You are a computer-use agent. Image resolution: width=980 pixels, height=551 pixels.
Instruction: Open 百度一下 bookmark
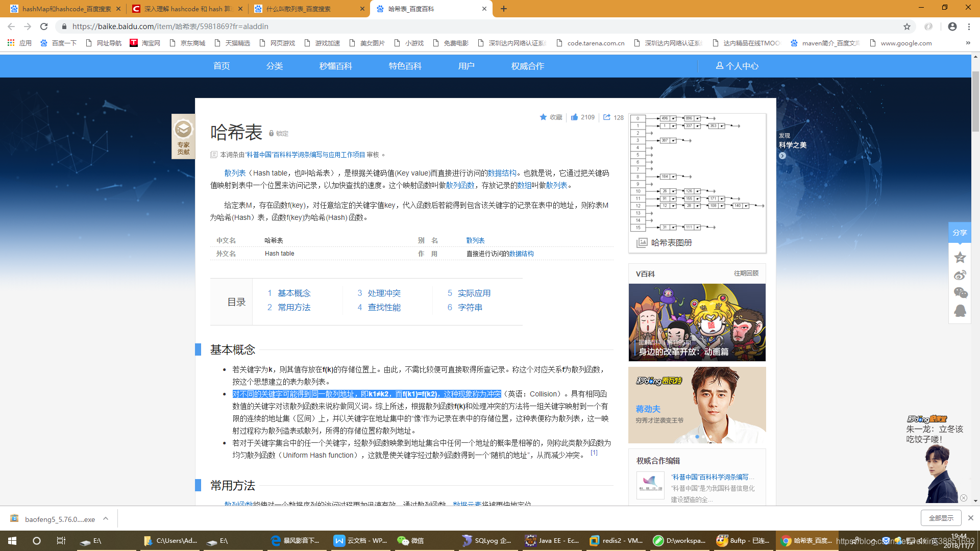59,43
